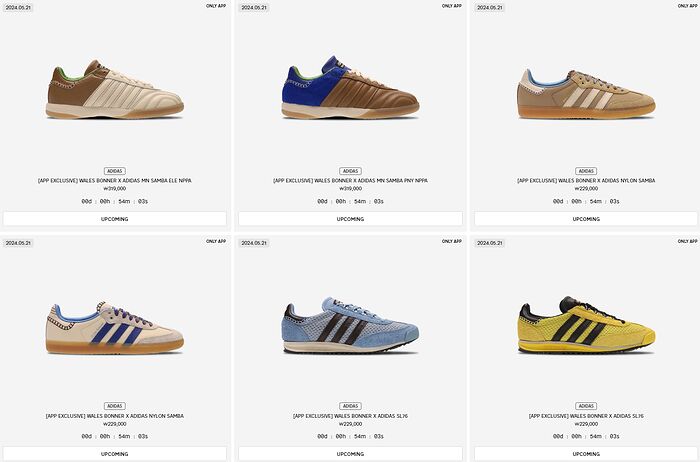Click UPCOMING button for the tan Nylon Samba
700x462 pixels.
coord(586,219)
